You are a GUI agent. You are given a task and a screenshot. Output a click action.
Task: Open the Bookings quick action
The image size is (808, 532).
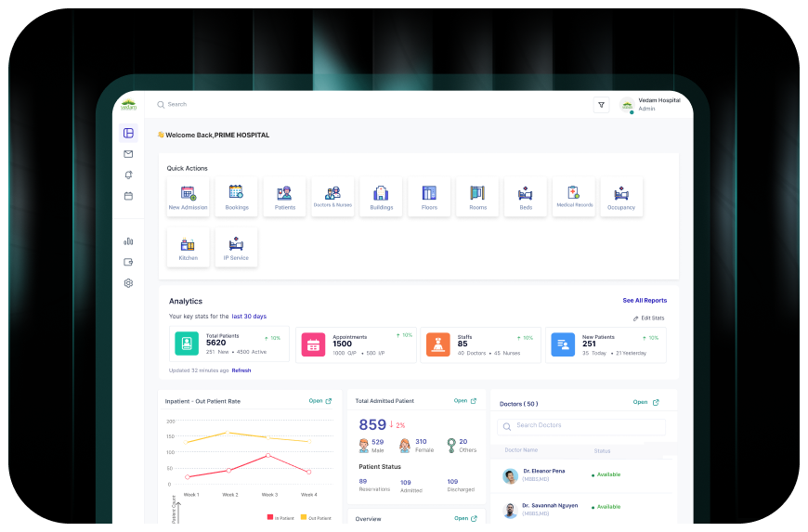[236, 197]
